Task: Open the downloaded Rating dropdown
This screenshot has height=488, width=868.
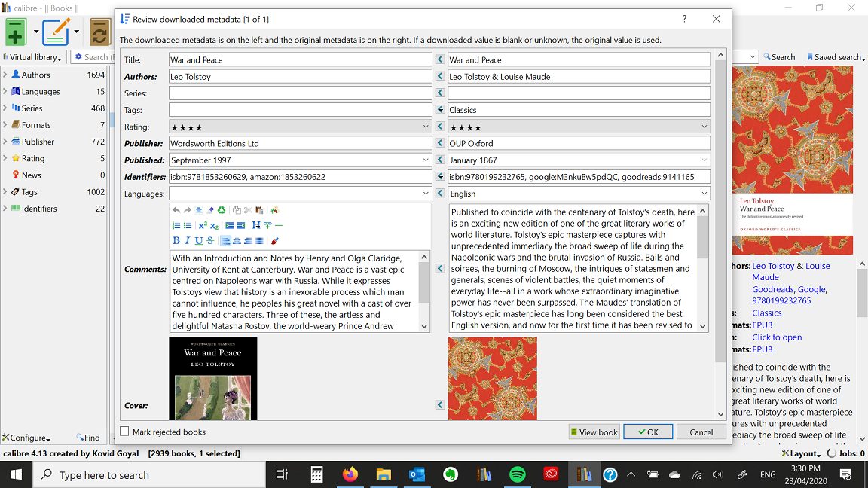Action: [426, 127]
